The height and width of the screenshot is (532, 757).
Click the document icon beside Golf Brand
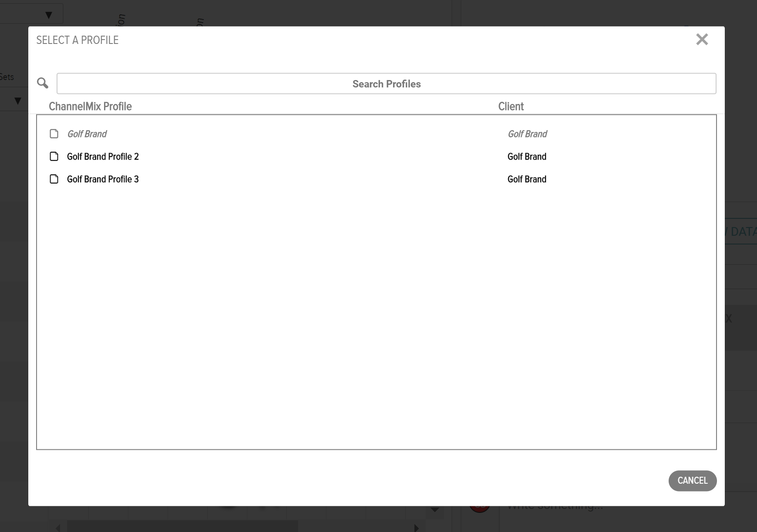coord(54,134)
